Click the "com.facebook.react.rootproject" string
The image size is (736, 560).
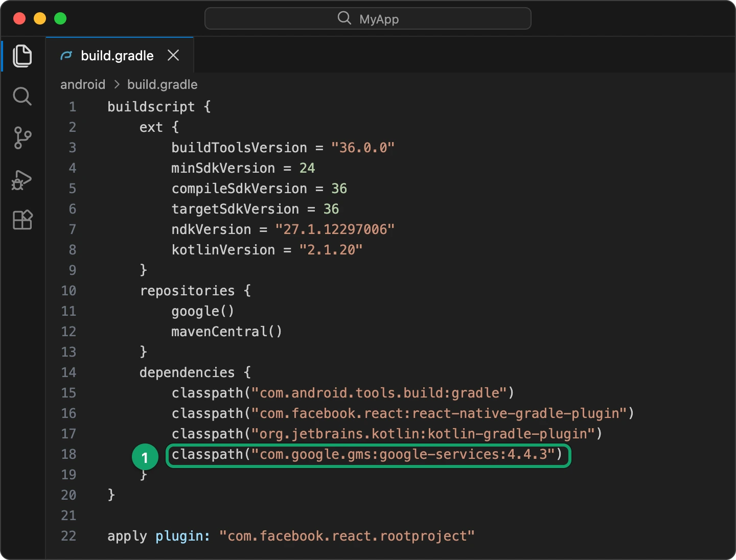coord(347,536)
